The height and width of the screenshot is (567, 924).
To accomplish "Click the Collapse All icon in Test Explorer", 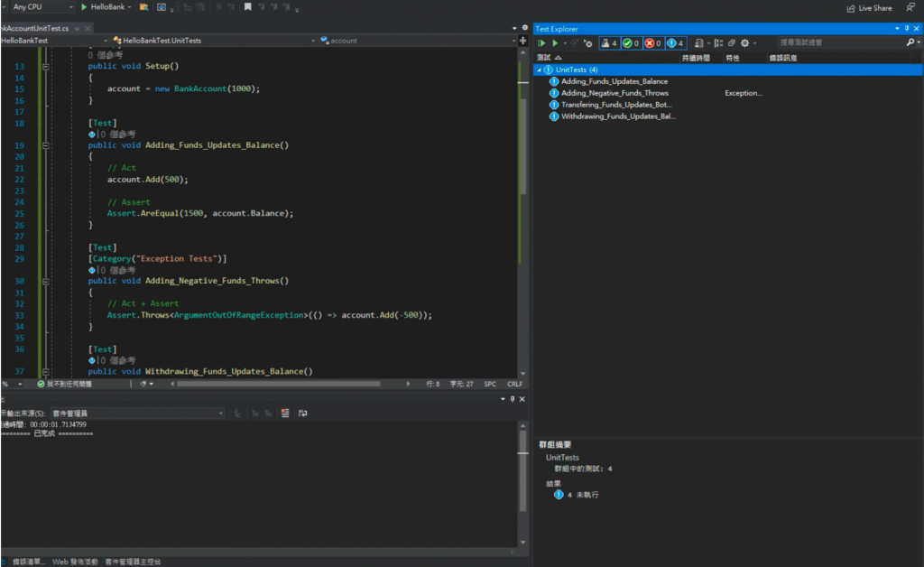I will (731, 43).
